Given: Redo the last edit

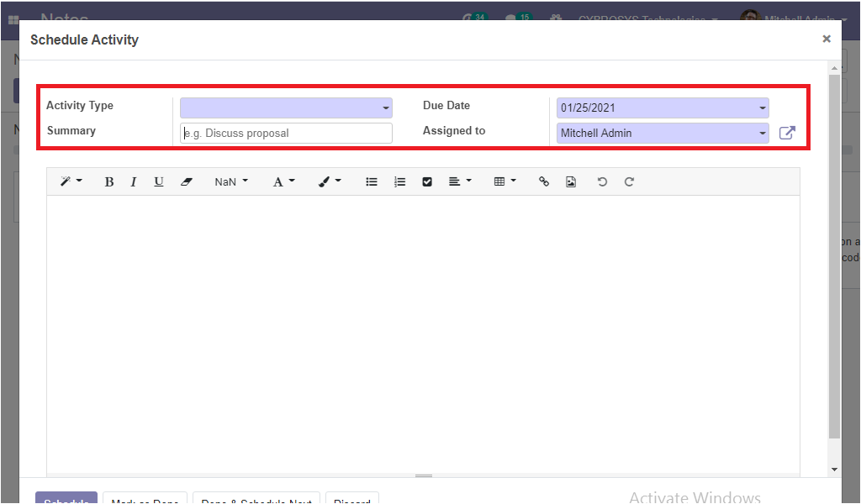Looking at the screenshot, I should click(x=629, y=181).
